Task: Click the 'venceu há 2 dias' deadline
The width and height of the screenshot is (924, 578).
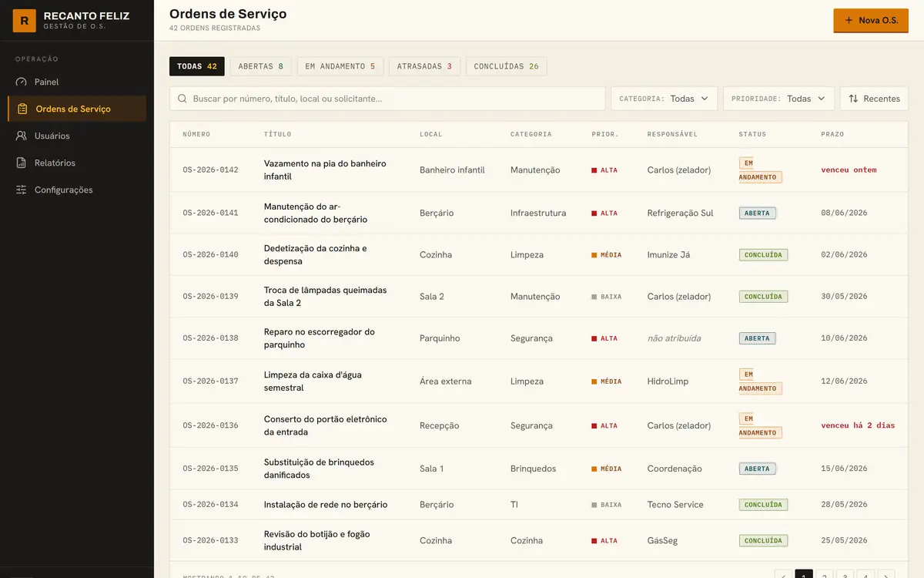Action: pyautogui.click(x=858, y=425)
